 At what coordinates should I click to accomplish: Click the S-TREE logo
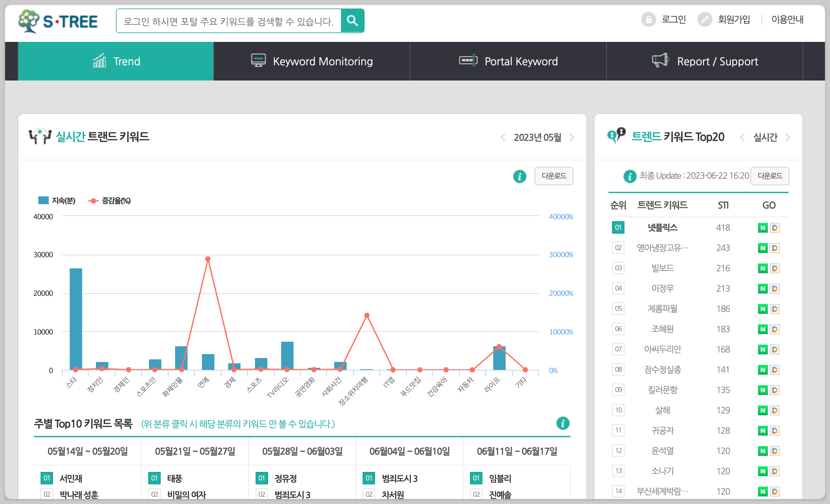[x=58, y=21]
